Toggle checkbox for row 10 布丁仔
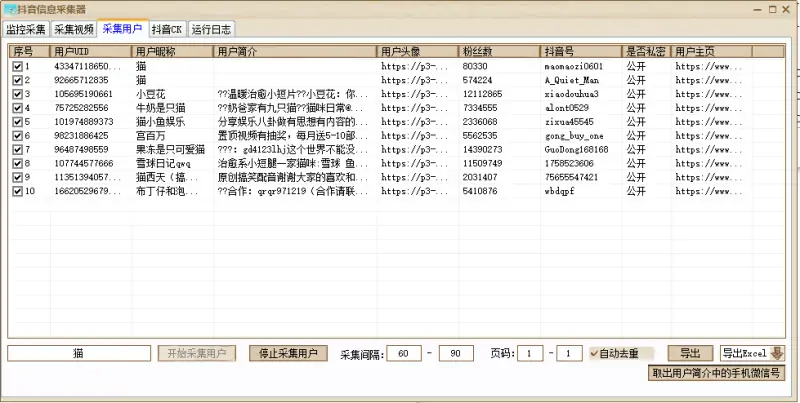 pos(17,191)
